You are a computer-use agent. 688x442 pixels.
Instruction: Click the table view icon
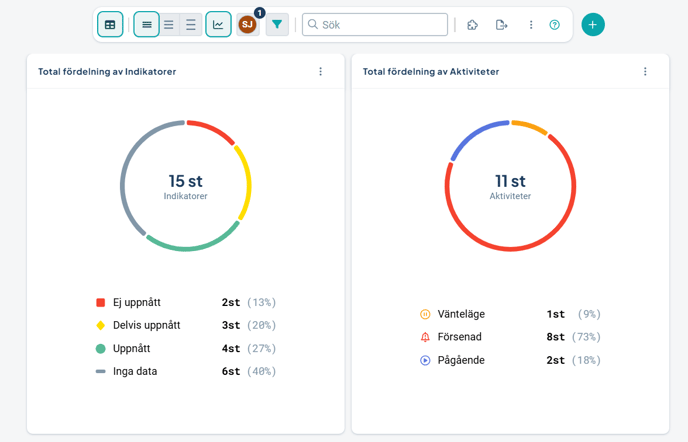click(110, 24)
